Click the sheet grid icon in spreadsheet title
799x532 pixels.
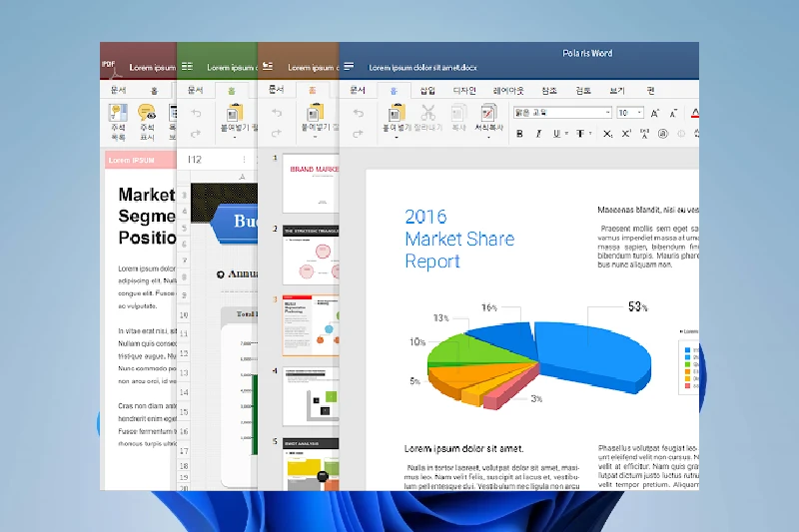click(187, 66)
